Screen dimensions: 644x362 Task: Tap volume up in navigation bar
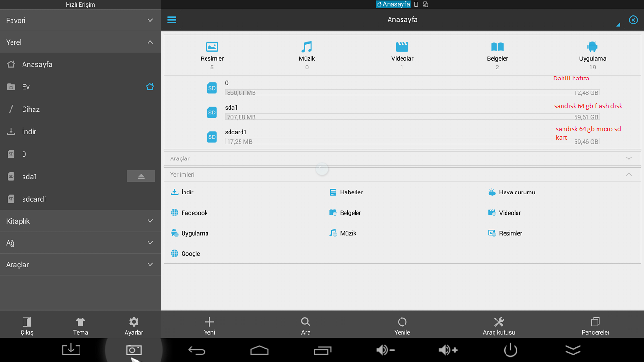coord(448,350)
